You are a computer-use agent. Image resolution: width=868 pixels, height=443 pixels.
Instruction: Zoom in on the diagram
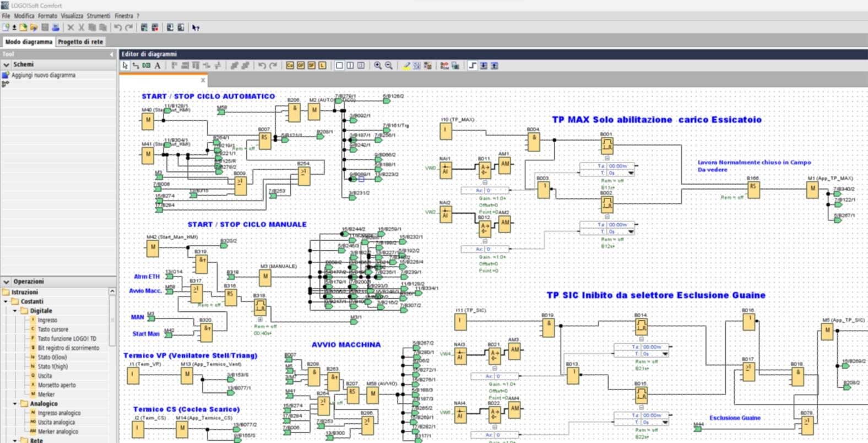(378, 66)
